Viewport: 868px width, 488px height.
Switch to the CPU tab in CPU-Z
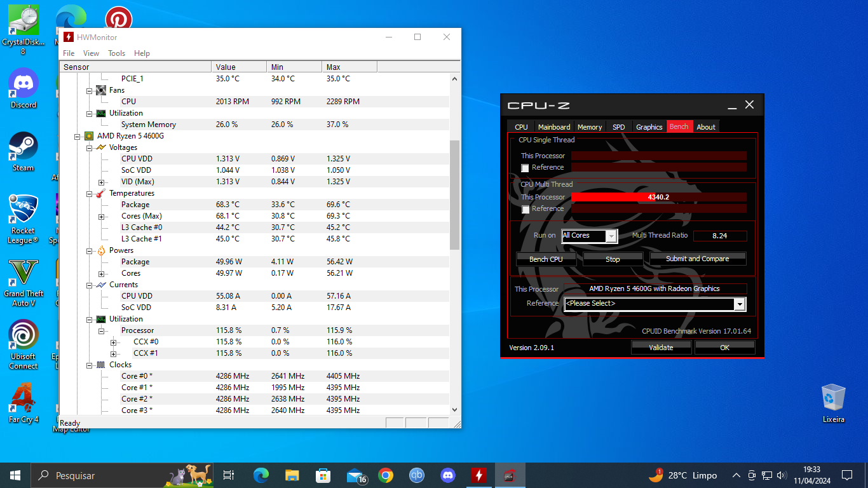(521, 127)
